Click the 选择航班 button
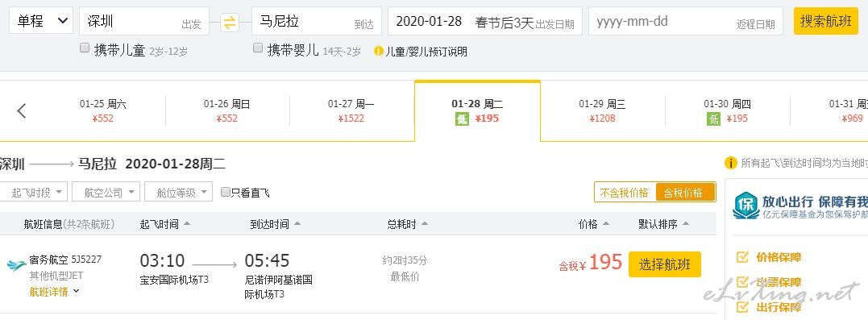This screenshot has height=320, width=868. 665,264
